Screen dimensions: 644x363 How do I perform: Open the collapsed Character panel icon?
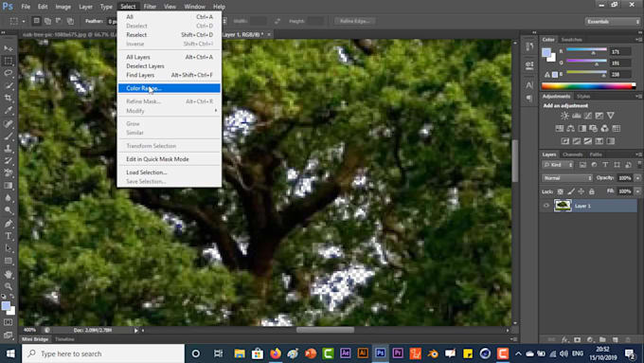(x=529, y=85)
